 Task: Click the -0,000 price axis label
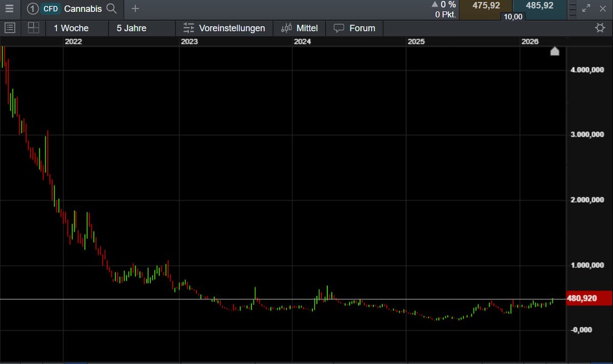point(581,330)
